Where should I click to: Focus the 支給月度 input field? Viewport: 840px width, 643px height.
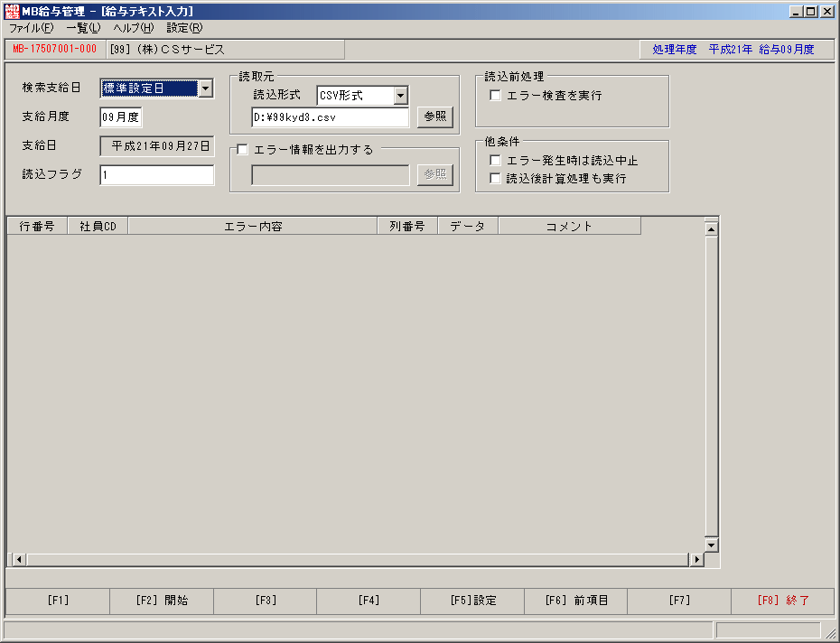pyautogui.click(x=121, y=117)
